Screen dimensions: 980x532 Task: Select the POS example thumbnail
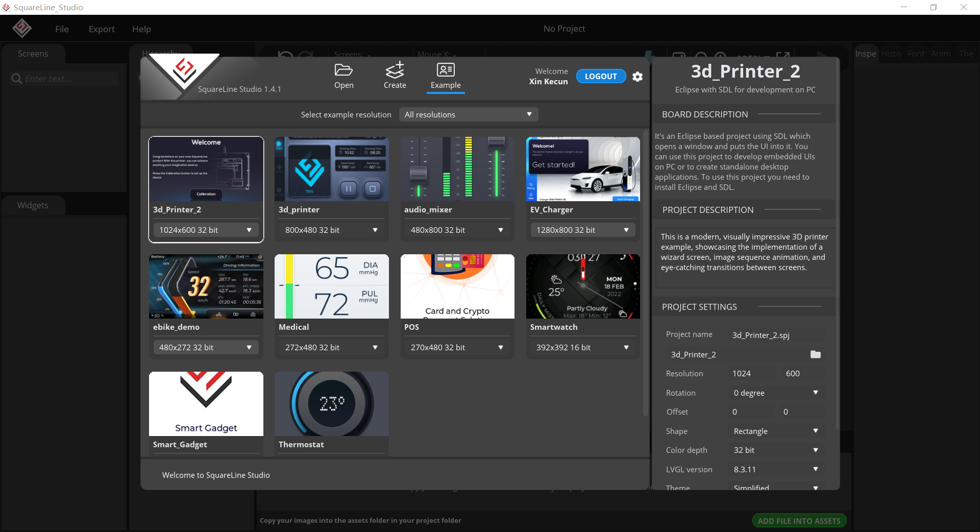point(457,286)
